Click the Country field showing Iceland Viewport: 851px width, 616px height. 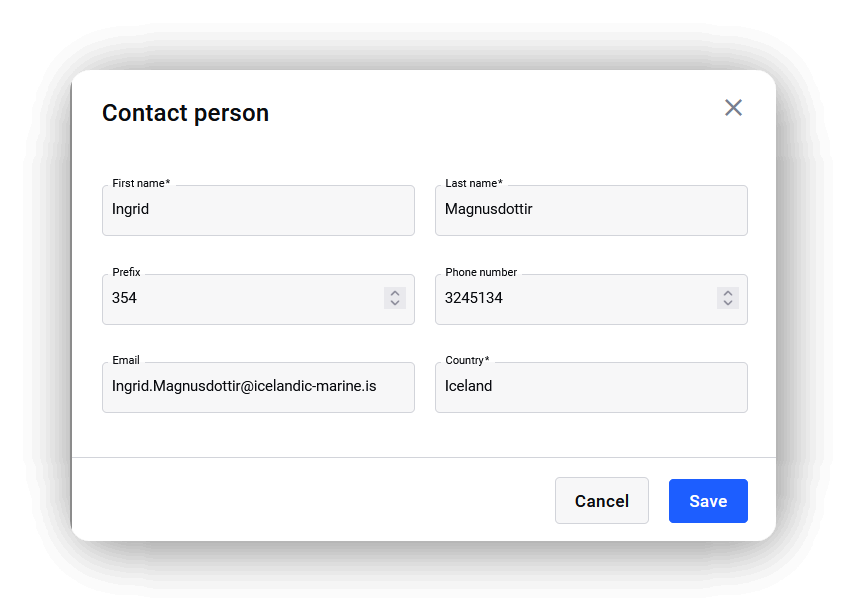click(x=591, y=388)
